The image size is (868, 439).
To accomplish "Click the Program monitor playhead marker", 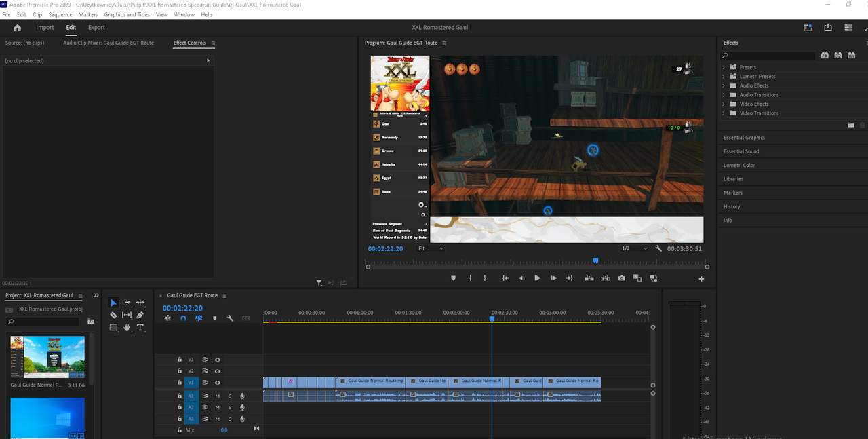I will click(x=595, y=261).
